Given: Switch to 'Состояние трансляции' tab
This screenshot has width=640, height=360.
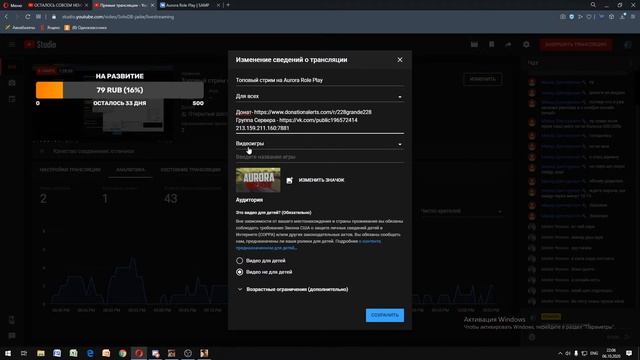Looking at the screenshot, I should point(191,170).
